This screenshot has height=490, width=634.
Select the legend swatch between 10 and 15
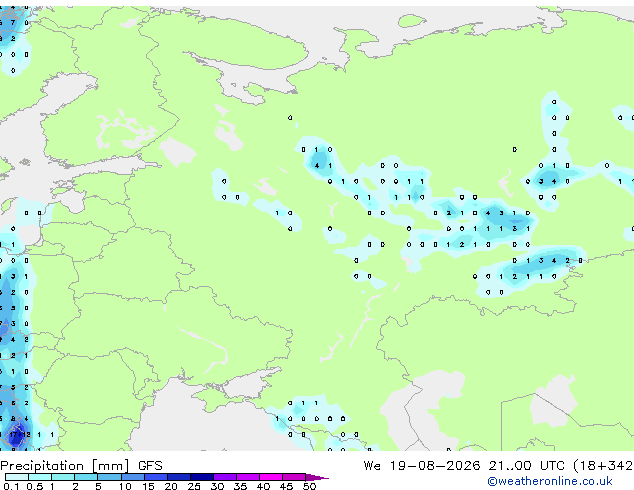coord(132,477)
